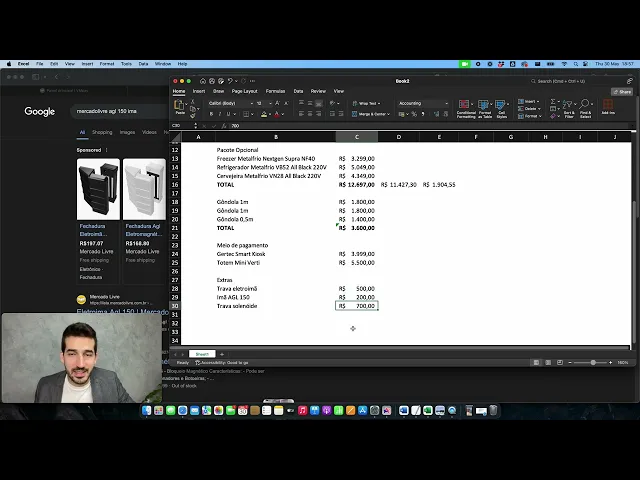Screen dimensions: 640x480
Task: Open the Add-ins button
Action: click(x=608, y=107)
